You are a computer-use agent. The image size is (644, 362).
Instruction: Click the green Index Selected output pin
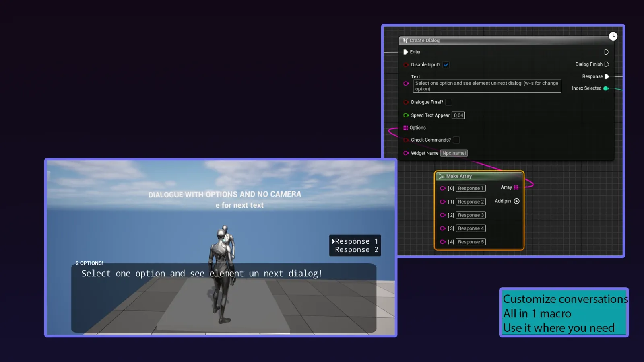(606, 88)
